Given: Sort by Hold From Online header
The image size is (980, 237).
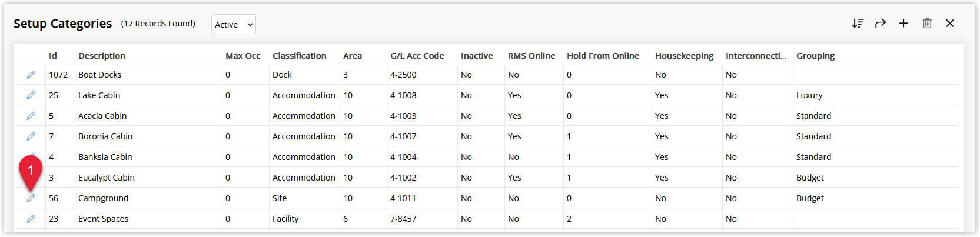Looking at the screenshot, I should (603, 56).
